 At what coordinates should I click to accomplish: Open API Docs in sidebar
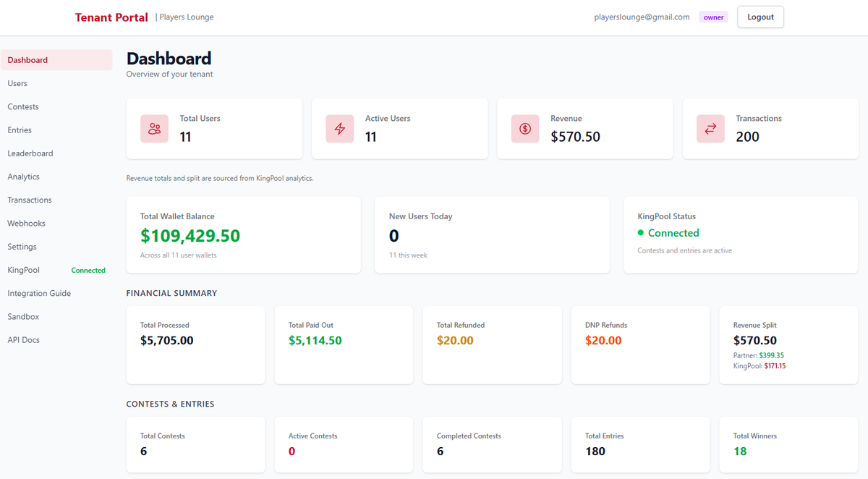pyautogui.click(x=56, y=340)
